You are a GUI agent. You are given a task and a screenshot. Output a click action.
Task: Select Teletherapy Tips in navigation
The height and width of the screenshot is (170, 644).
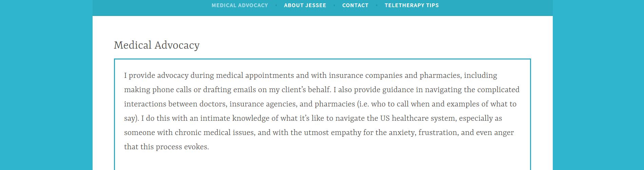[411, 5]
